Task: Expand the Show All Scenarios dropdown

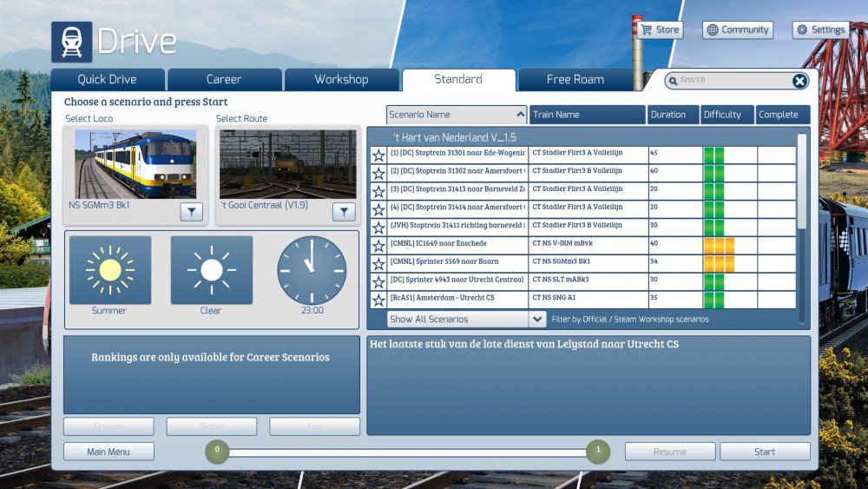Action: tap(537, 320)
